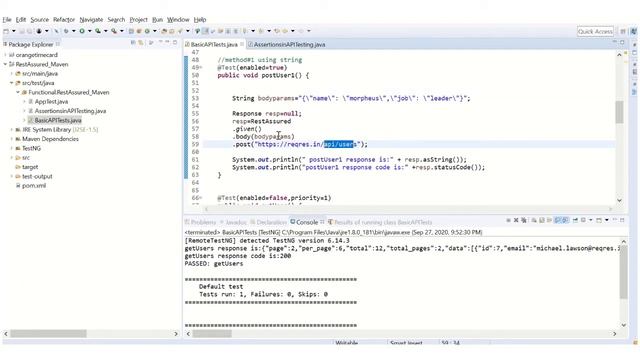This screenshot has width=640, height=360.
Task: Switch to the Javadoc tab
Action: point(234,222)
